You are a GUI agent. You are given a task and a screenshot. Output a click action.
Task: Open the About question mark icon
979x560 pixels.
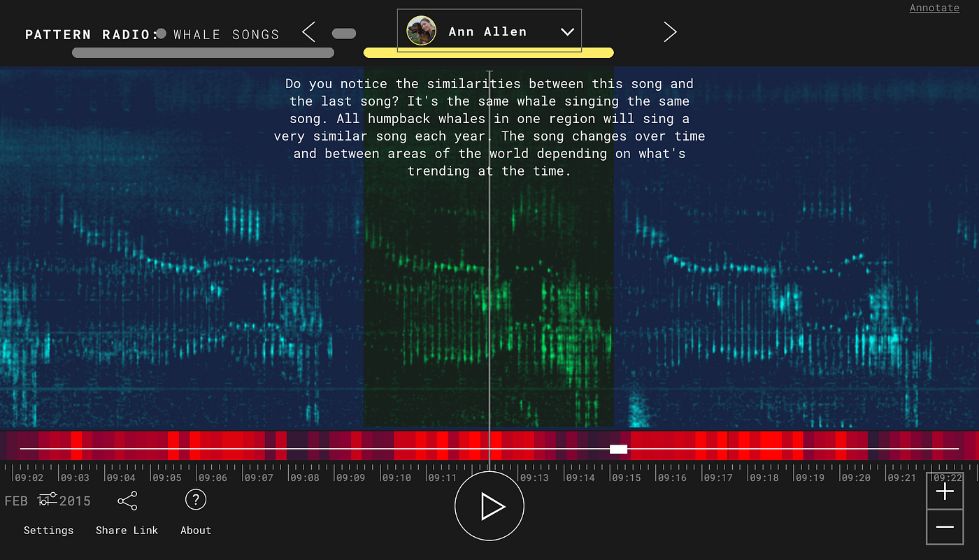tap(196, 499)
